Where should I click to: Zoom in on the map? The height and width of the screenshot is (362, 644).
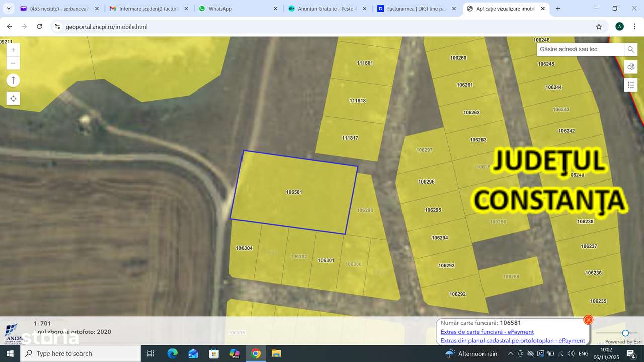pyautogui.click(x=13, y=50)
